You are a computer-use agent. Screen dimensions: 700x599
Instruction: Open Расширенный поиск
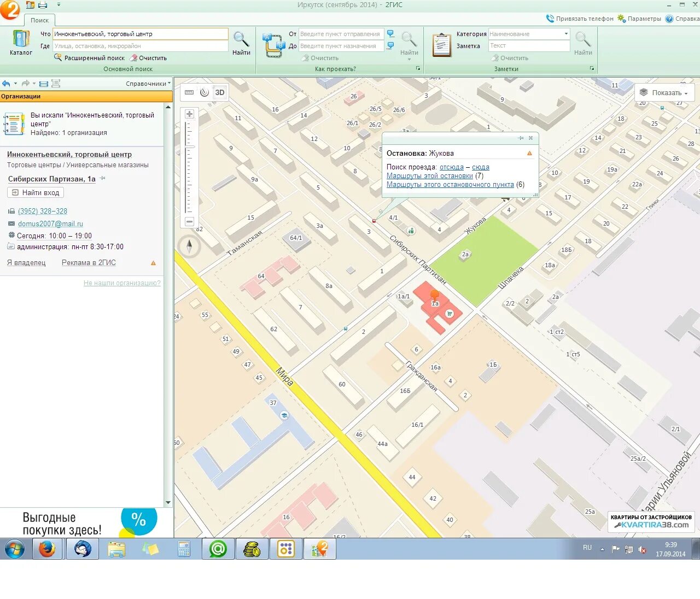point(90,58)
